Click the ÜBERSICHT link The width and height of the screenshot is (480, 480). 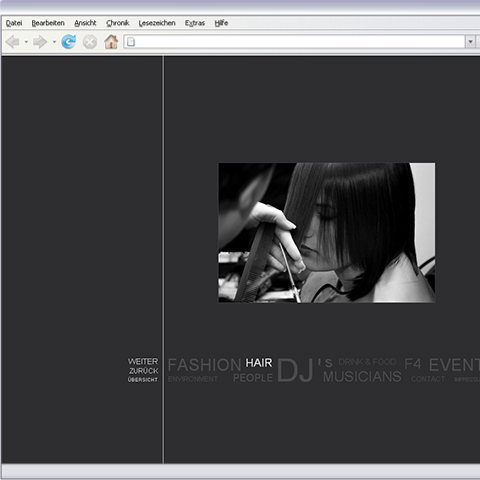coord(143,380)
